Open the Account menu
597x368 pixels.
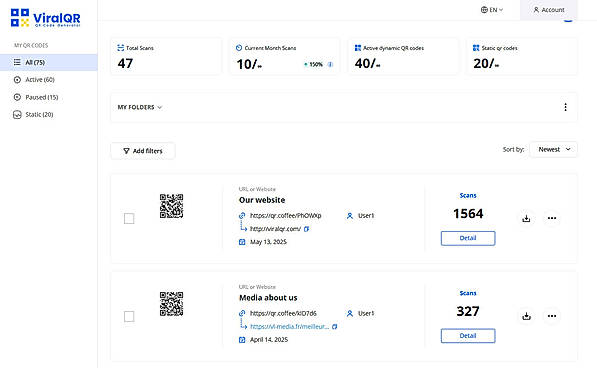(549, 10)
